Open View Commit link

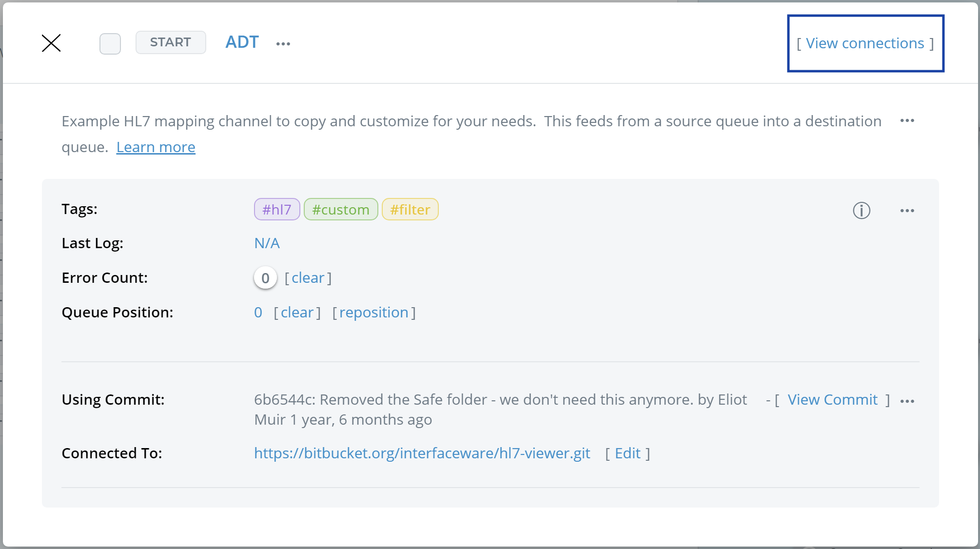(832, 400)
